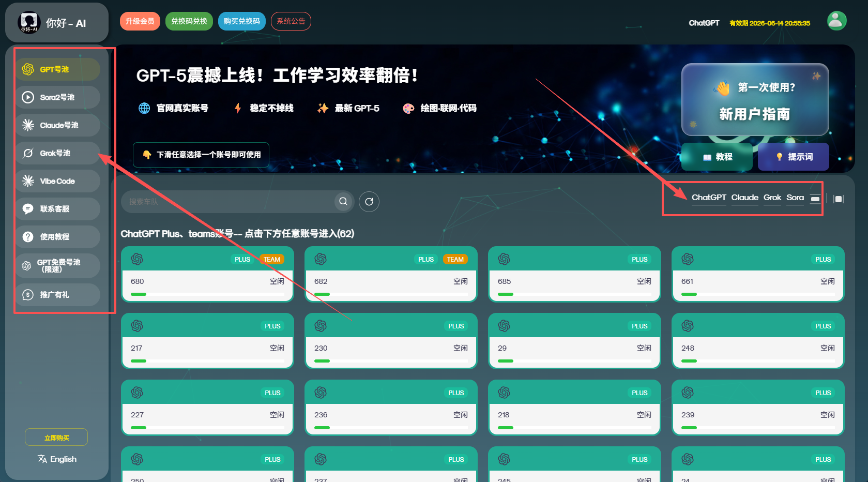The image size is (868, 482).
Task: Open the 新用户指南 new user guide
Action: [754, 115]
